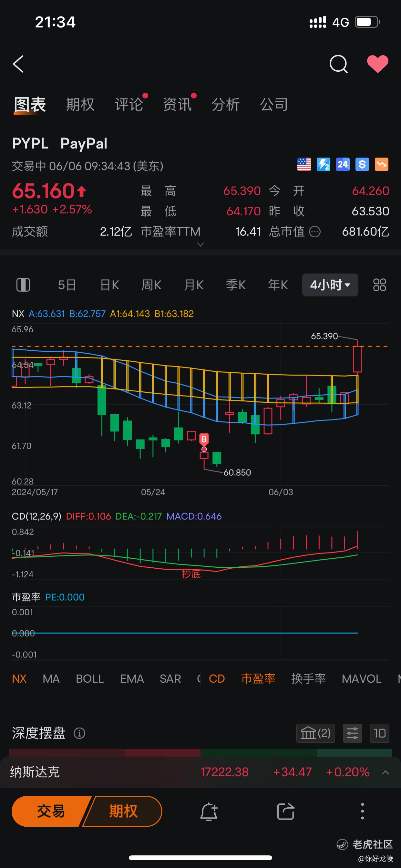Open the market cap info icon
401x868 pixels.
(315, 232)
